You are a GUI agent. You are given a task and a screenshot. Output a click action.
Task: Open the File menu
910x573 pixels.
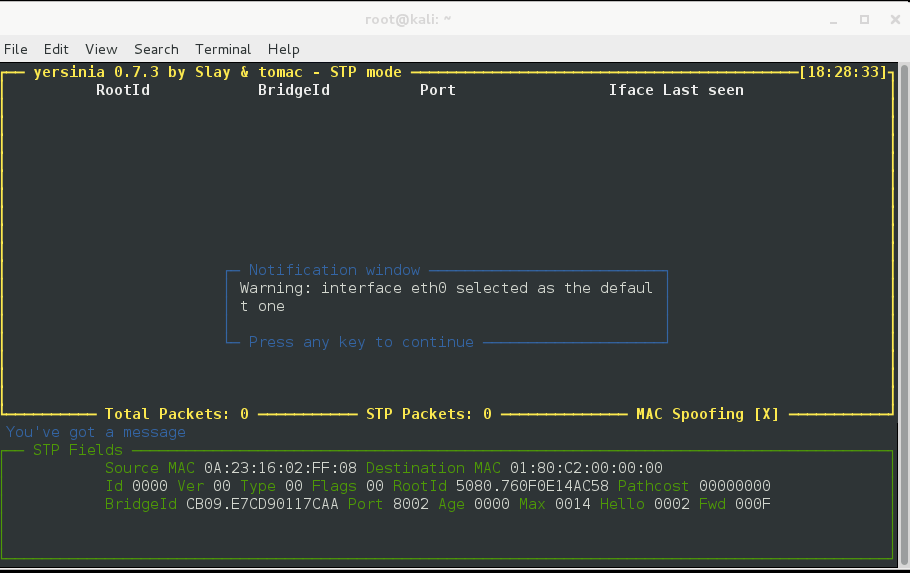pyautogui.click(x=16, y=49)
